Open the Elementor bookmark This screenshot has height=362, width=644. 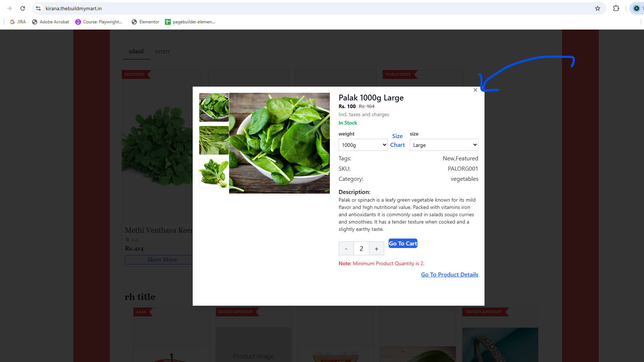(x=146, y=22)
